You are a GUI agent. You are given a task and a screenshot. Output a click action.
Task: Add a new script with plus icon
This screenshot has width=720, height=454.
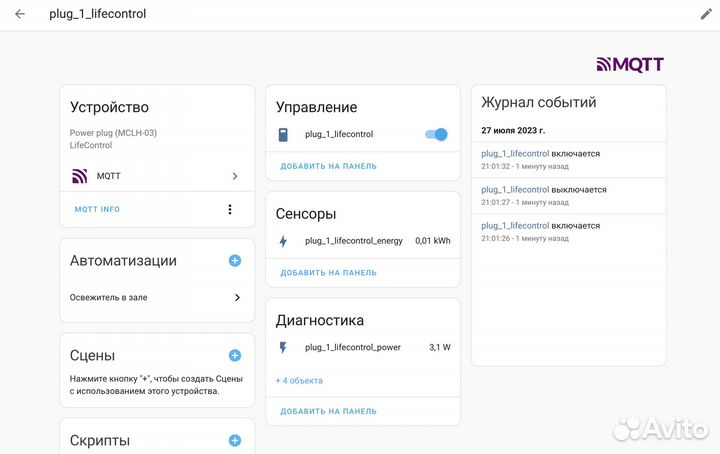[x=235, y=440]
